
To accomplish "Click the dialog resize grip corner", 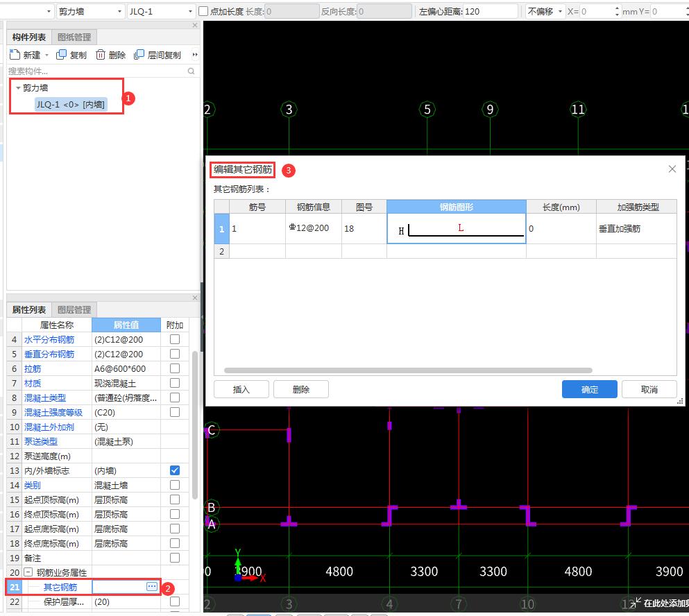I will tap(680, 401).
